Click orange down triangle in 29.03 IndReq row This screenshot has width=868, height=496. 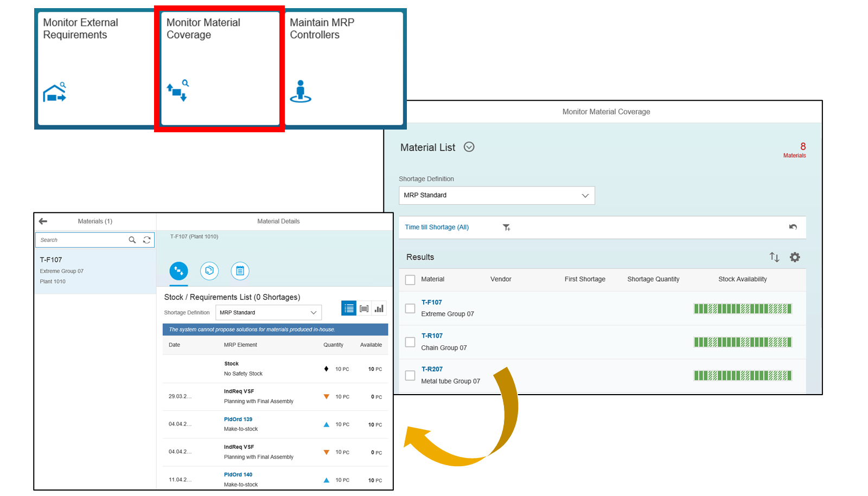(327, 397)
